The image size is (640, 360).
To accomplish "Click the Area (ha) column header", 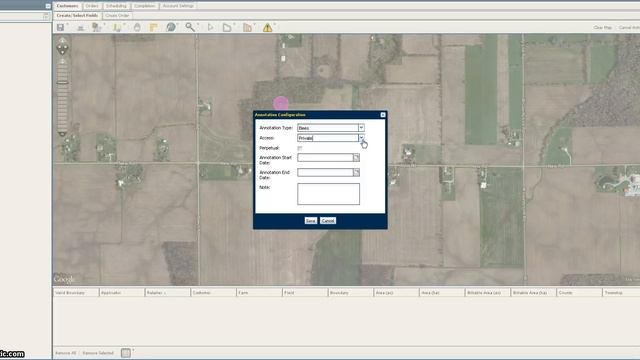I will click(x=442, y=293).
